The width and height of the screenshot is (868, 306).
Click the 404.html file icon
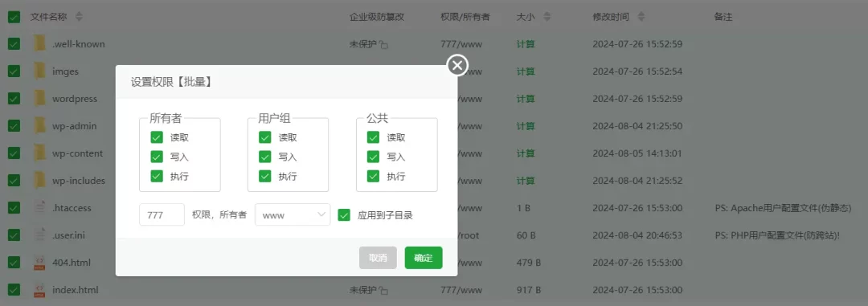(39, 263)
